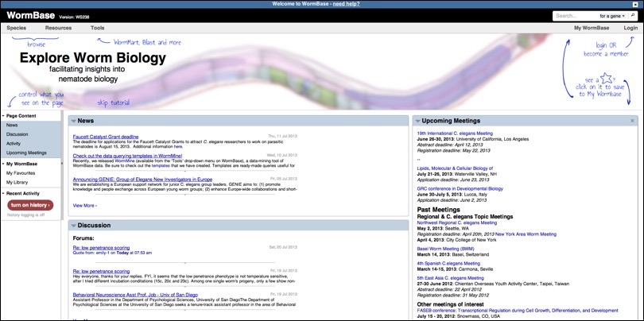Click 'Thu, 11 Jul 2013' news date
644x321 pixels.
point(282,137)
